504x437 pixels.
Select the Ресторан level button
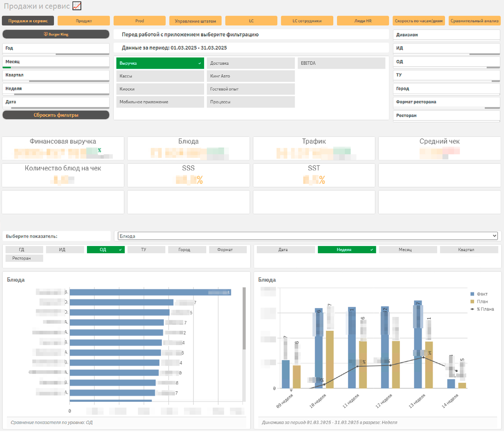(24, 258)
